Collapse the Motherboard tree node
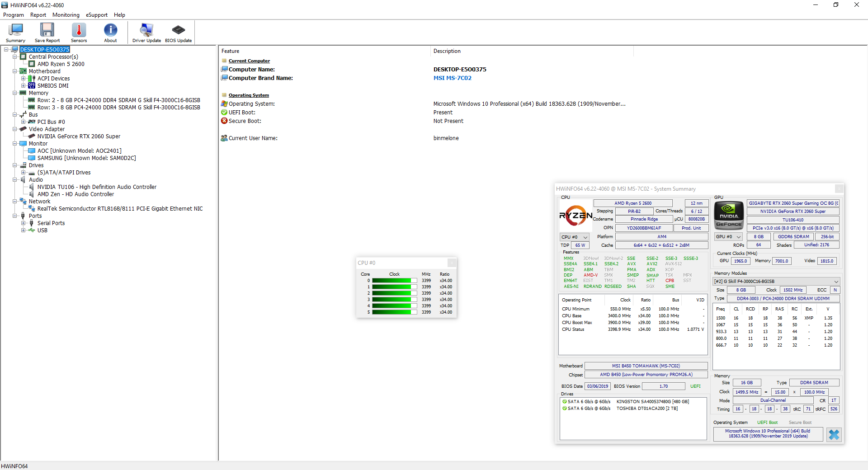Image resolution: width=868 pixels, height=470 pixels. [15, 71]
